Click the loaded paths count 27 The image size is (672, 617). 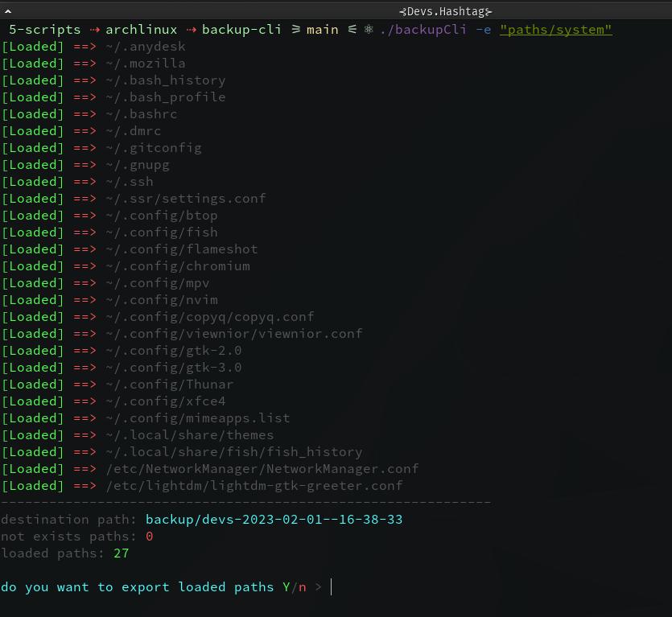122,553
